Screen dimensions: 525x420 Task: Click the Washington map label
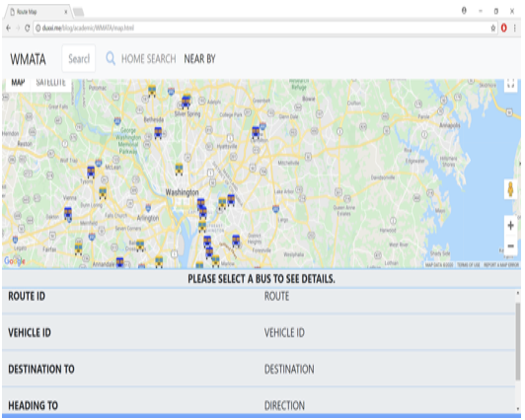click(x=183, y=192)
